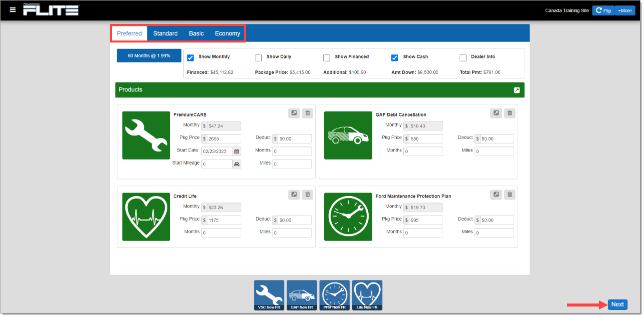Delete the GAP Debt Cancellation product
This screenshot has height=317, width=644.
509,113
